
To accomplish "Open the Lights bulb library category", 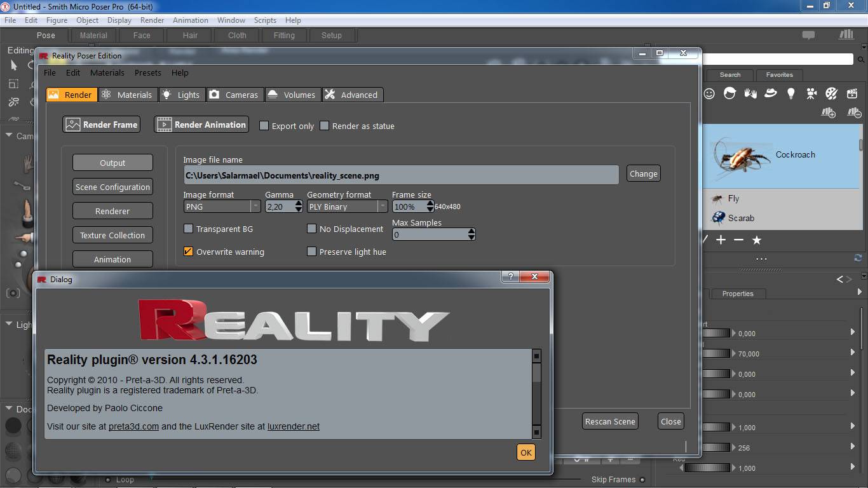I will (790, 93).
